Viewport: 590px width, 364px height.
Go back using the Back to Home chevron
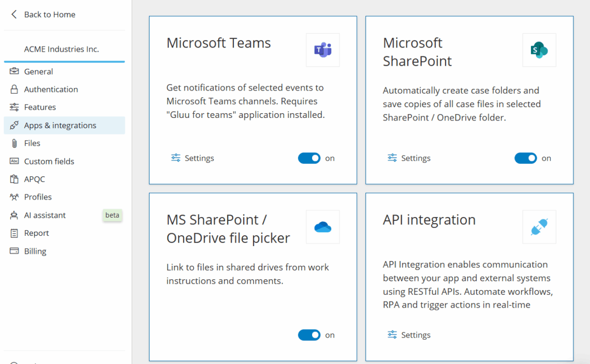tap(14, 14)
